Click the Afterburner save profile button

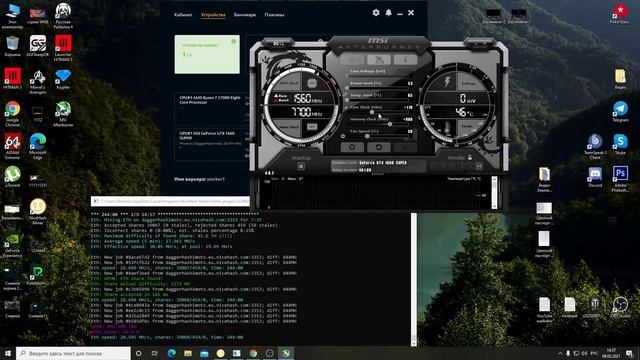479,166
